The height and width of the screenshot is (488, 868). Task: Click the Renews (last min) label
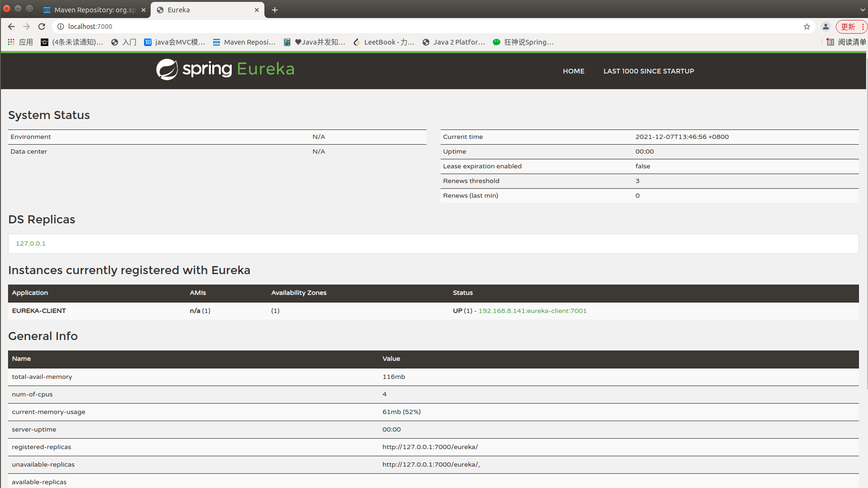[470, 195]
